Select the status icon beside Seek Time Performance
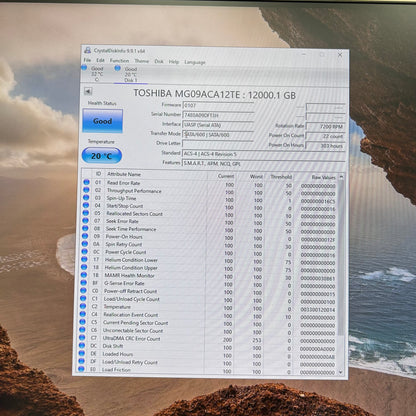 tap(85, 228)
